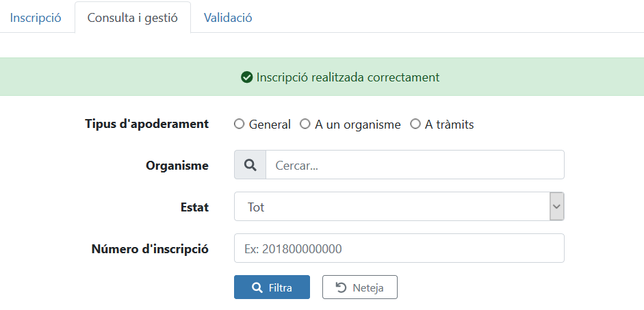Open the Validació tab
The image size is (644, 310).
coord(228,18)
